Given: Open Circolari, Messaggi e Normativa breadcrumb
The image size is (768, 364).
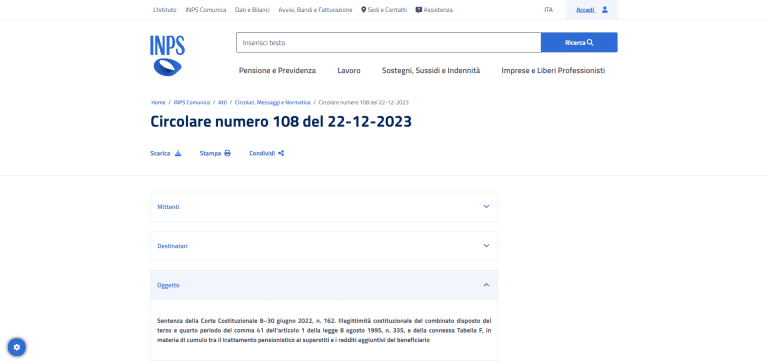Looking at the screenshot, I should (x=272, y=102).
